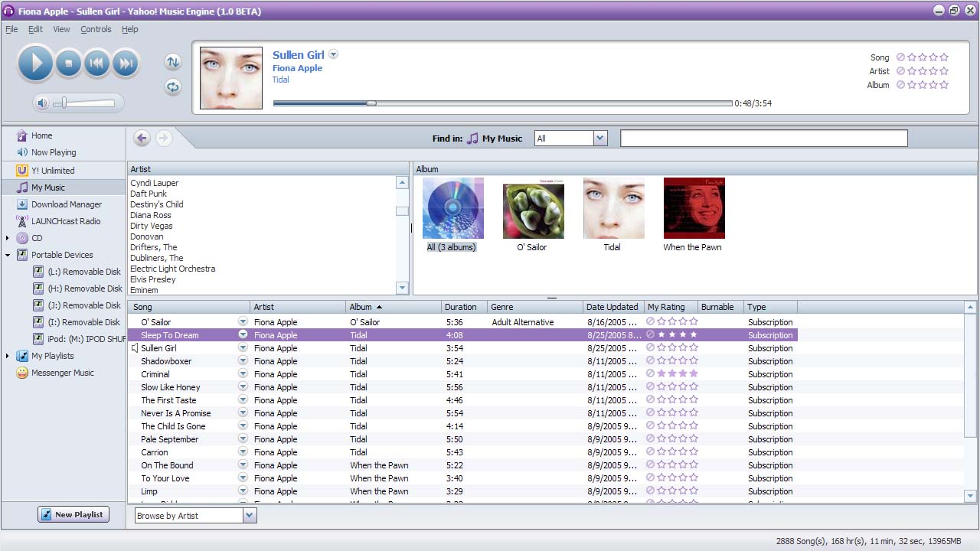This screenshot has height=551, width=980.
Task: Click the Tidal album link in player
Action: pyautogui.click(x=281, y=80)
